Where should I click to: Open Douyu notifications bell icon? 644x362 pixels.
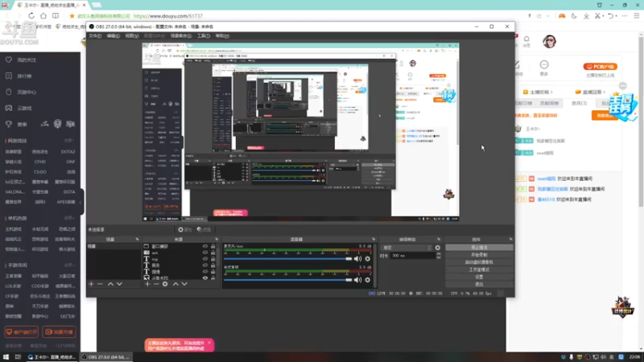526,39
